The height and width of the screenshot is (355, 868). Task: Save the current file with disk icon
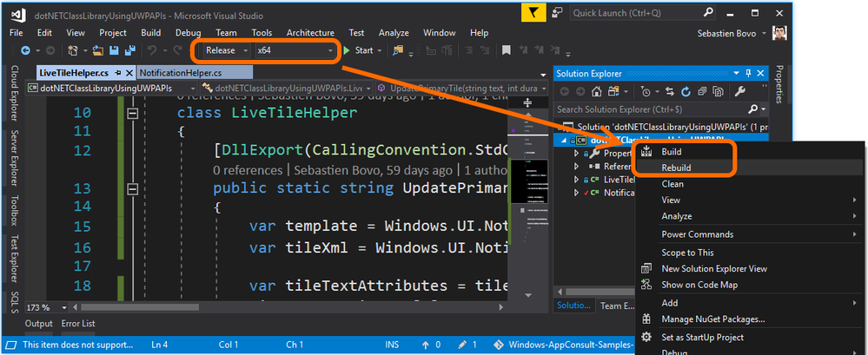coord(115,50)
